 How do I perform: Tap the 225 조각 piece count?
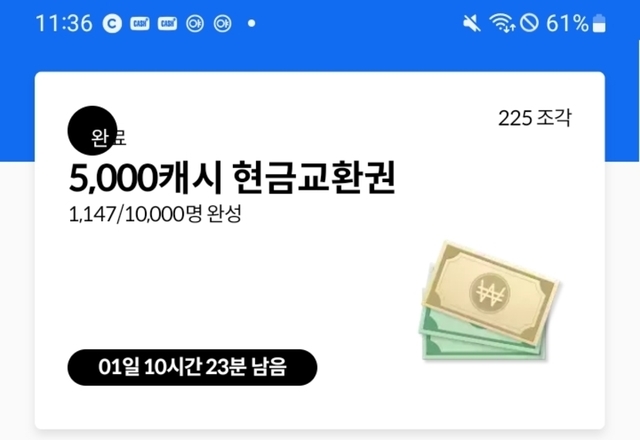[535, 118]
